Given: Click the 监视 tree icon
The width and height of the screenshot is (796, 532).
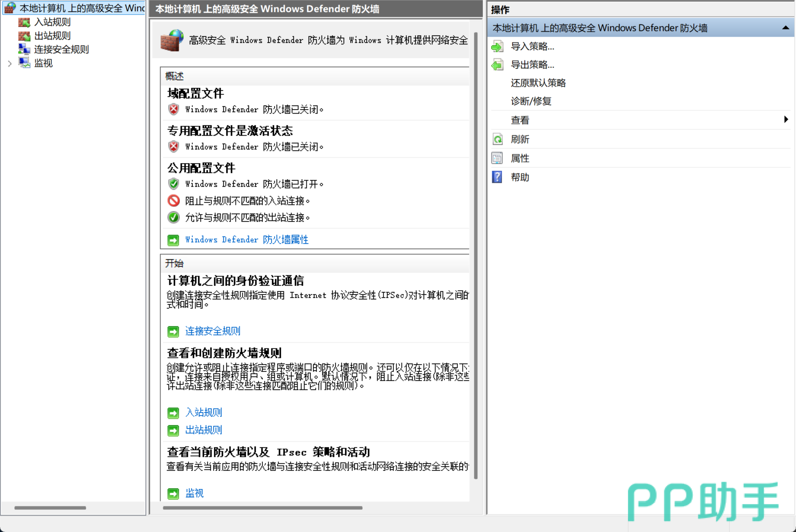Looking at the screenshot, I should 24,63.
